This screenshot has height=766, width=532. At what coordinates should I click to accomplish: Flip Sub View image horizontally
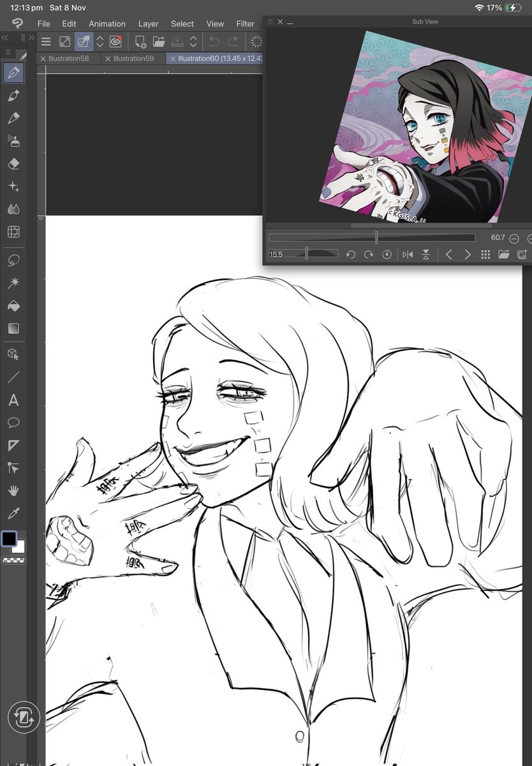coord(408,254)
